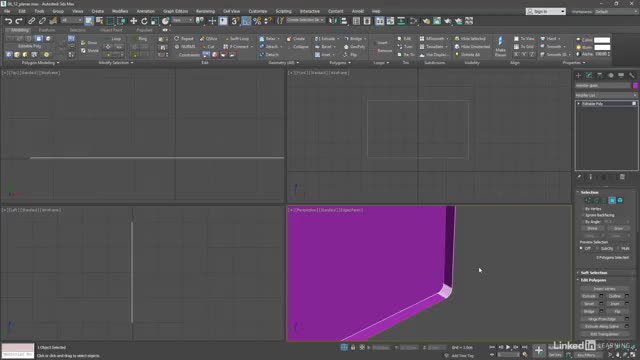Select Element sub-object level icon

pos(620,200)
